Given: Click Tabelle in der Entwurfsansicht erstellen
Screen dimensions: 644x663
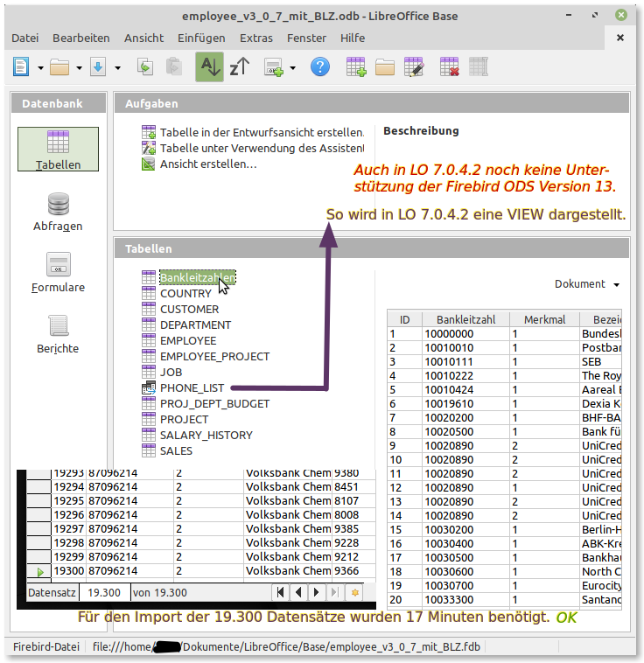Looking at the screenshot, I should (253, 132).
